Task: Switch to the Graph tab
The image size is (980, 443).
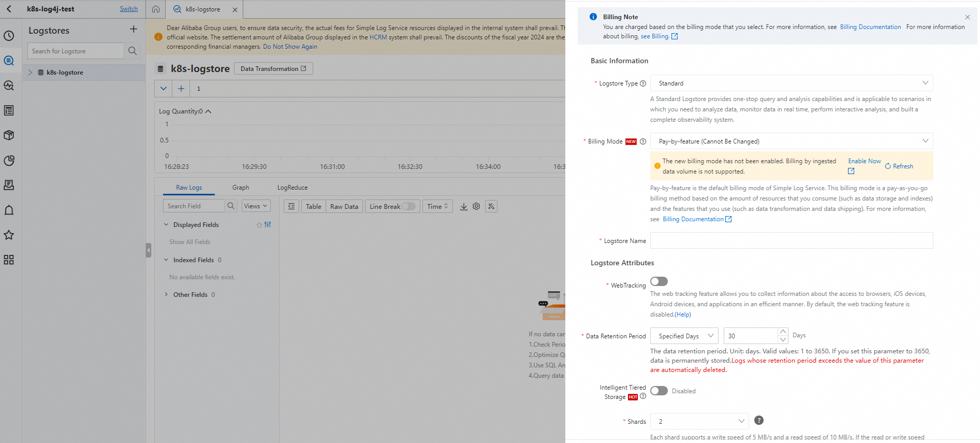Action: 241,188
